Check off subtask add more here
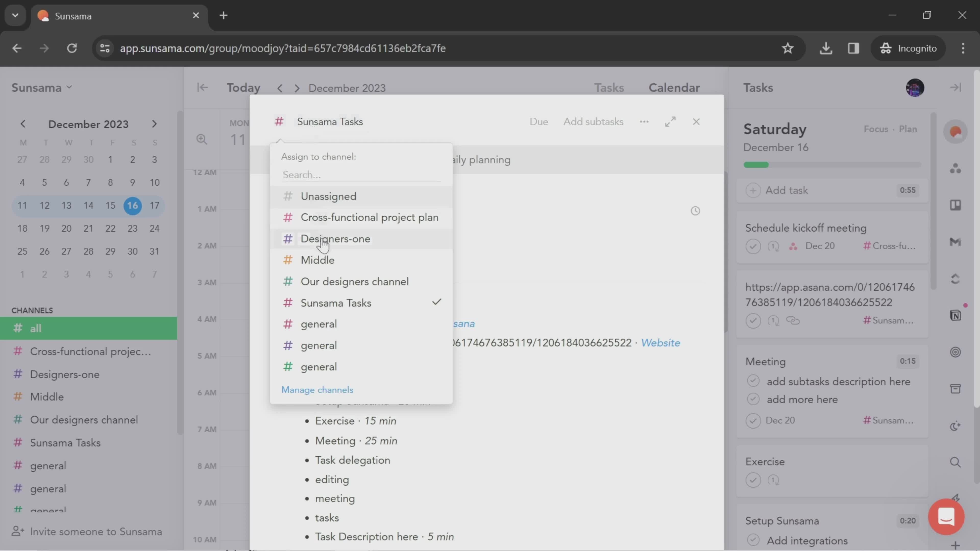Screen dimensions: 980x551 click(753, 399)
